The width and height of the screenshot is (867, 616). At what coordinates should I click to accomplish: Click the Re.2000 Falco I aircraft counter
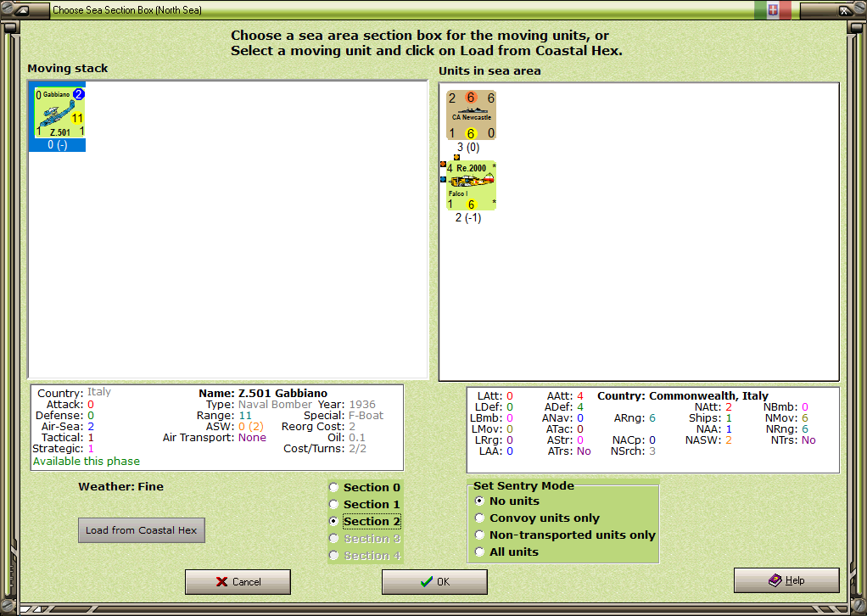[471, 186]
